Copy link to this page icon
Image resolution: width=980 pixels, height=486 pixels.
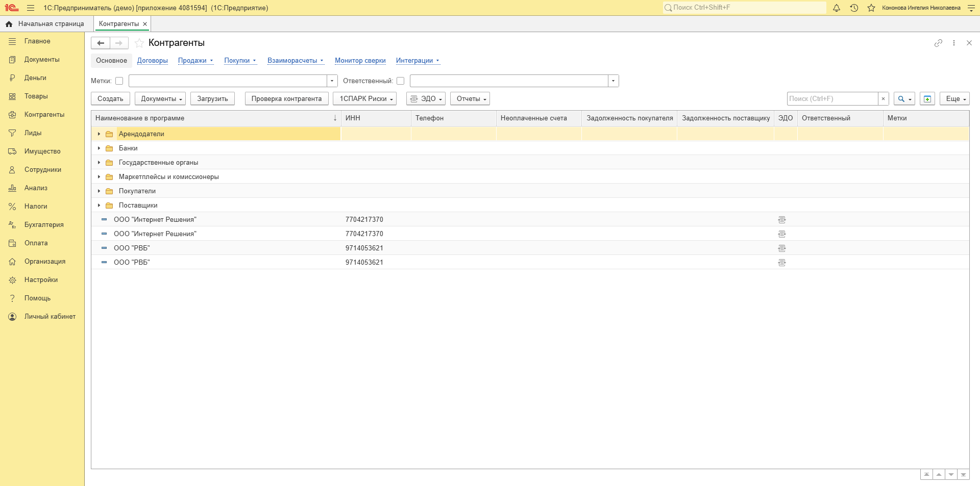tap(938, 43)
